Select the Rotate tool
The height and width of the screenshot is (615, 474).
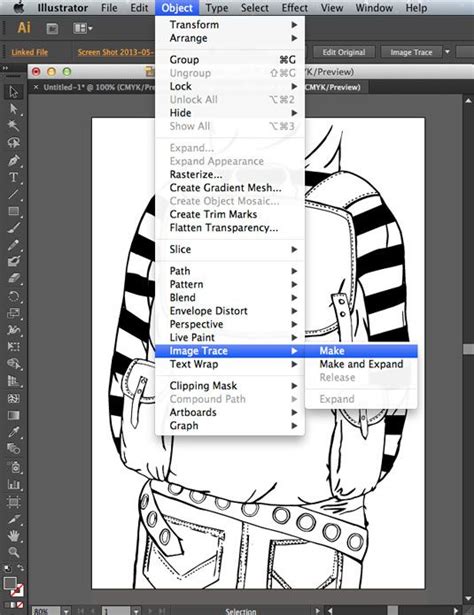13,296
